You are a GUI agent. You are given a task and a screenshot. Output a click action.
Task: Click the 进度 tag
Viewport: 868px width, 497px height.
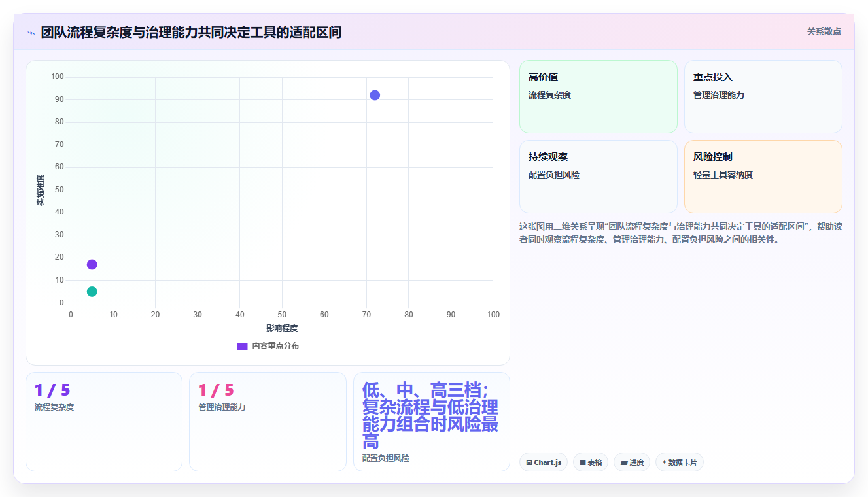tap(632, 462)
